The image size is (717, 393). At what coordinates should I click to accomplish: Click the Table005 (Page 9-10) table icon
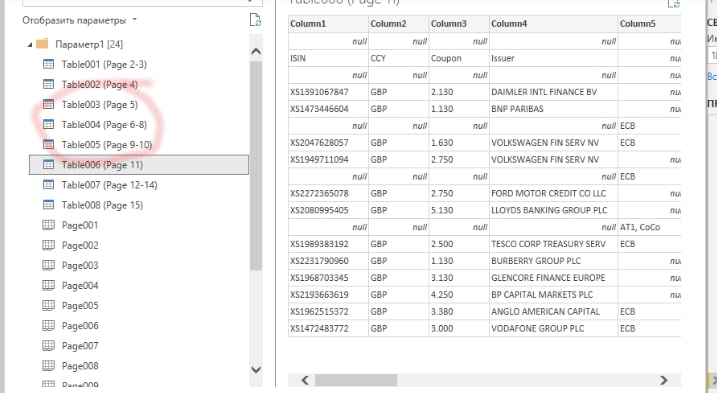[48, 145]
